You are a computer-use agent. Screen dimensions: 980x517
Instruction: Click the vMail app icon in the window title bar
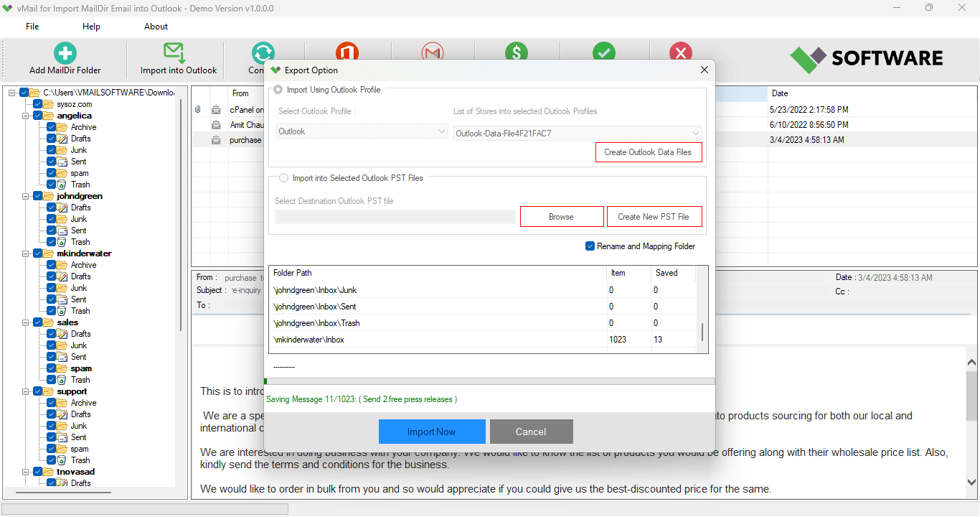pyautogui.click(x=8, y=9)
